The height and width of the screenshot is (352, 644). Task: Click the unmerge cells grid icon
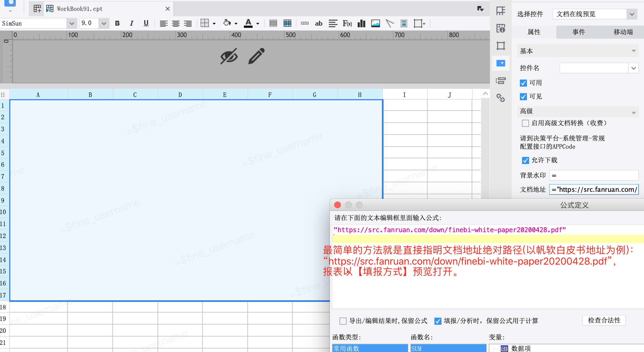click(287, 23)
